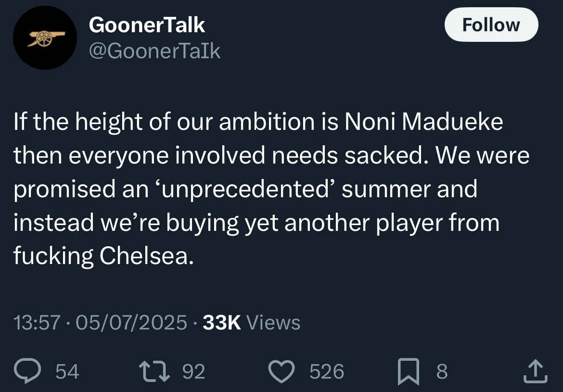This screenshot has width=563, height=392.
Task: Click the 92 reposts count
Action: pyautogui.click(x=194, y=371)
